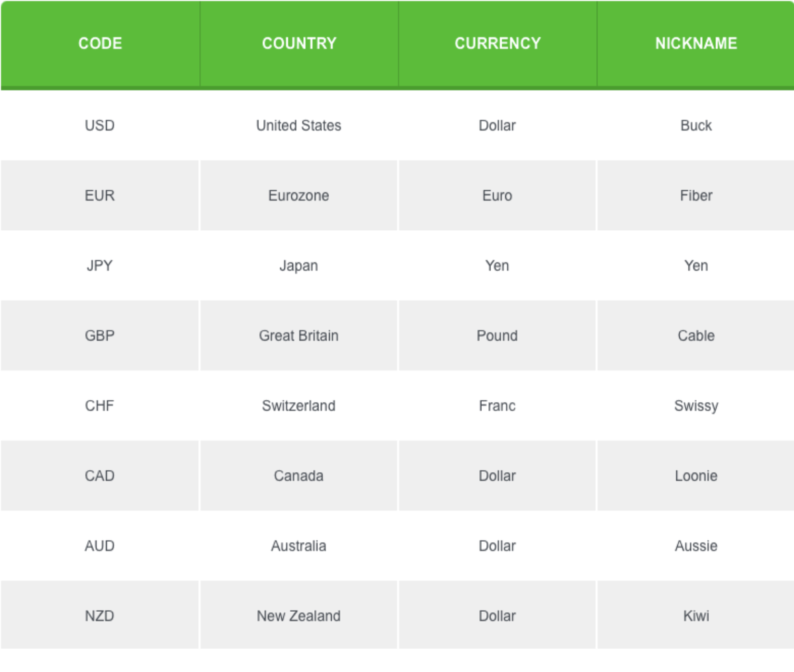This screenshot has height=672, width=794.
Task: Click the Fiber nickname cell
Action: pos(696,196)
